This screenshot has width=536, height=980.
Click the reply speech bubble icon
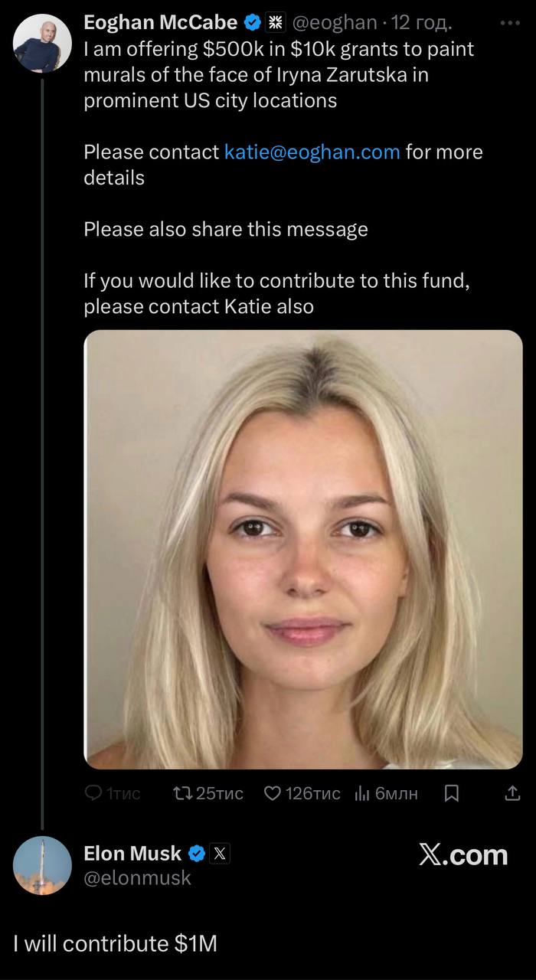click(93, 794)
